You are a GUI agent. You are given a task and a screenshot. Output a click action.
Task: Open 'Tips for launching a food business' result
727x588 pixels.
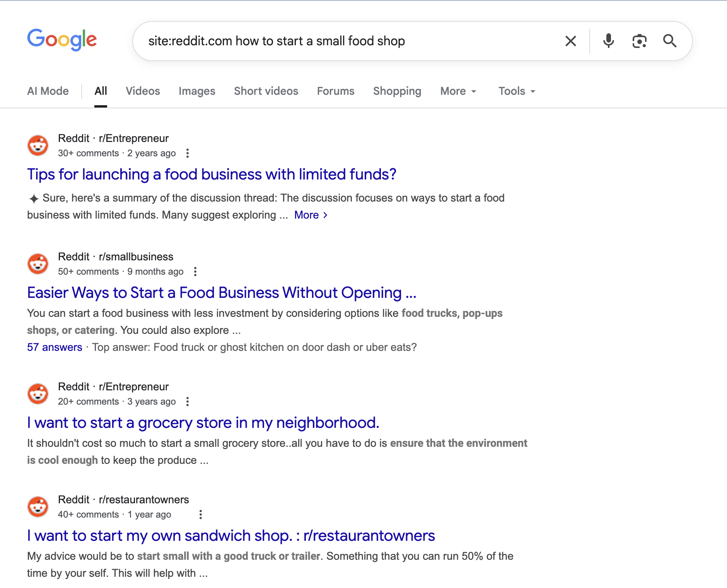pyautogui.click(x=212, y=174)
